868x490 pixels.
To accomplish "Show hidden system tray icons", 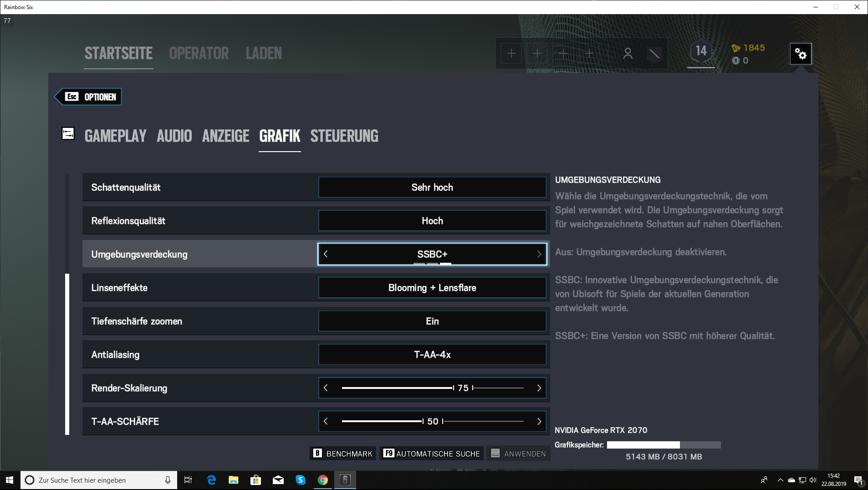I will click(x=780, y=480).
